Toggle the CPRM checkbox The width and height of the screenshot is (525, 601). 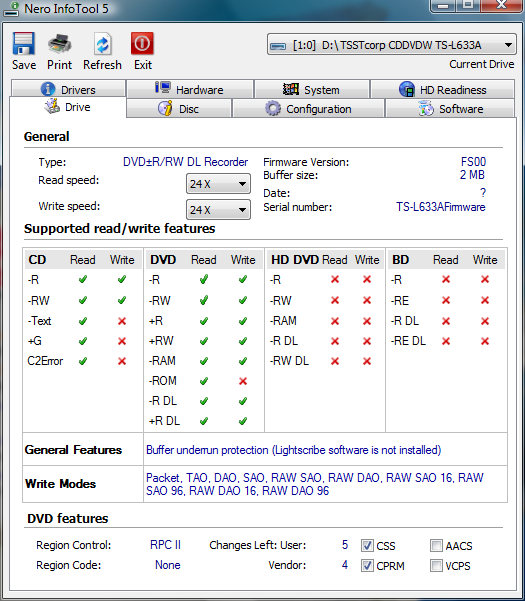tap(367, 565)
